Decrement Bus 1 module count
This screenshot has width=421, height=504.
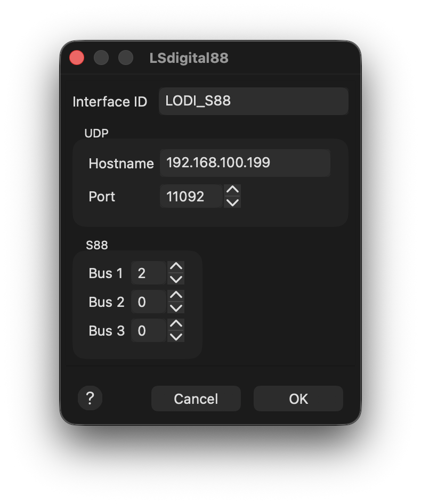point(176,279)
